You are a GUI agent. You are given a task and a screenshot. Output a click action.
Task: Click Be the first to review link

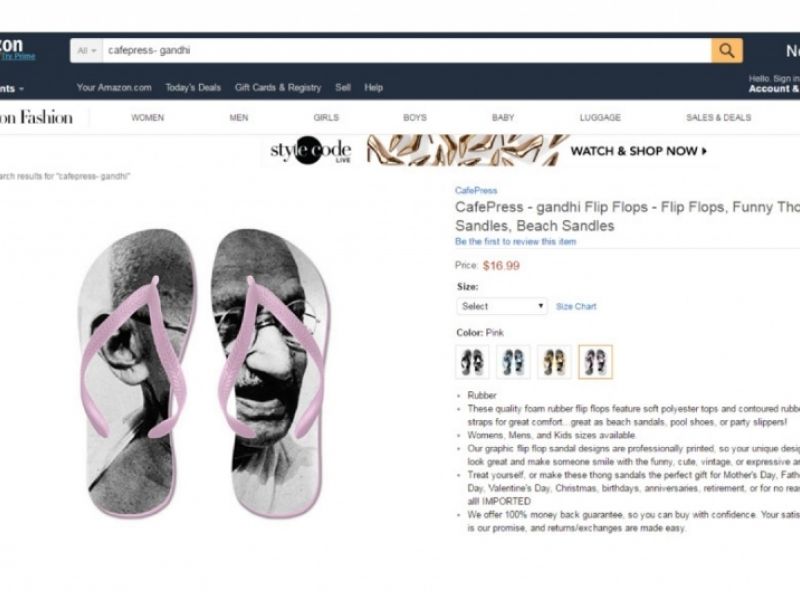point(515,241)
